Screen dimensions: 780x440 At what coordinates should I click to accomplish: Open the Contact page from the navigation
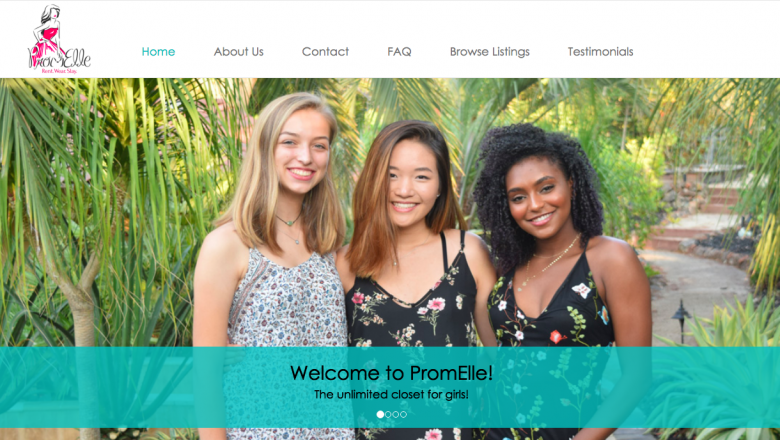point(325,52)
